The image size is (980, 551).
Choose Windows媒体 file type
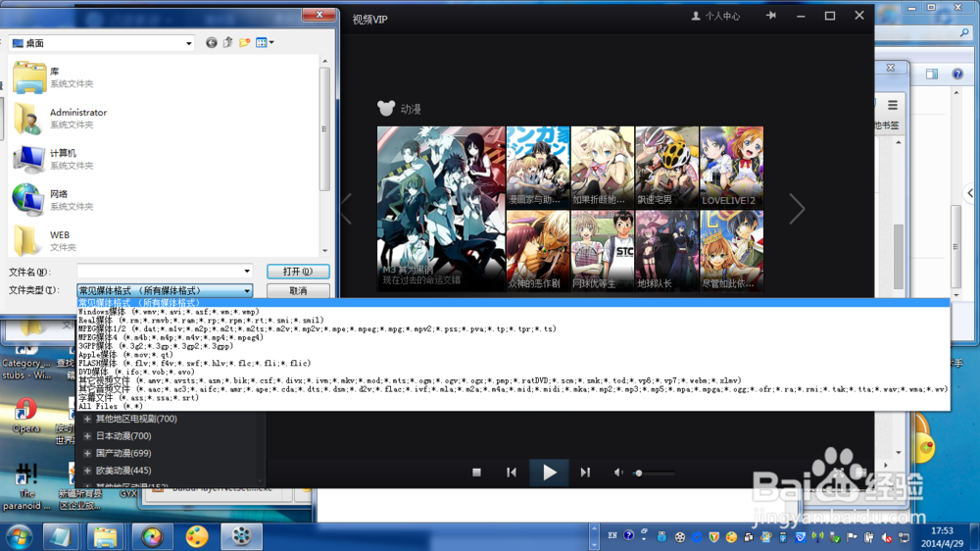click(x=514, y=312)
